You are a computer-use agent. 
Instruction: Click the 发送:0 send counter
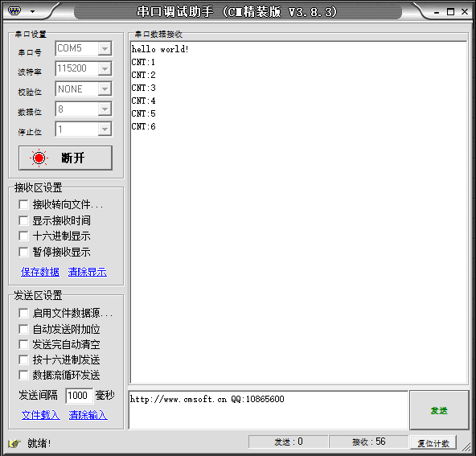click(289, 442)
